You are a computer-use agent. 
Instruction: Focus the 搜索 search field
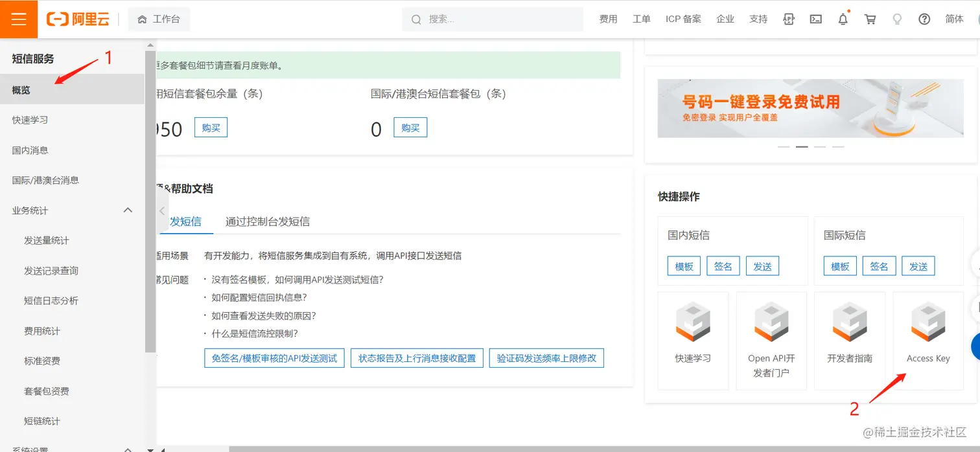point(493,19)
